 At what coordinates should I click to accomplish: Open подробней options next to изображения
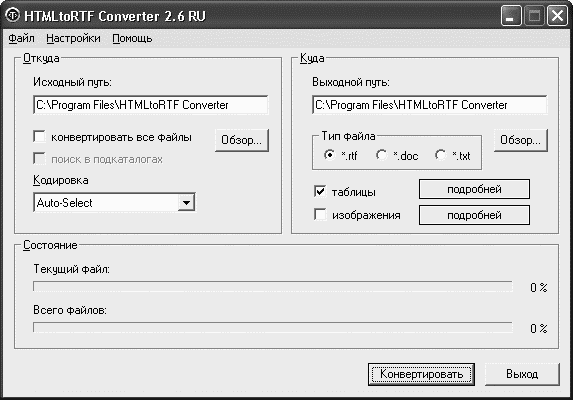click(474, 215)
